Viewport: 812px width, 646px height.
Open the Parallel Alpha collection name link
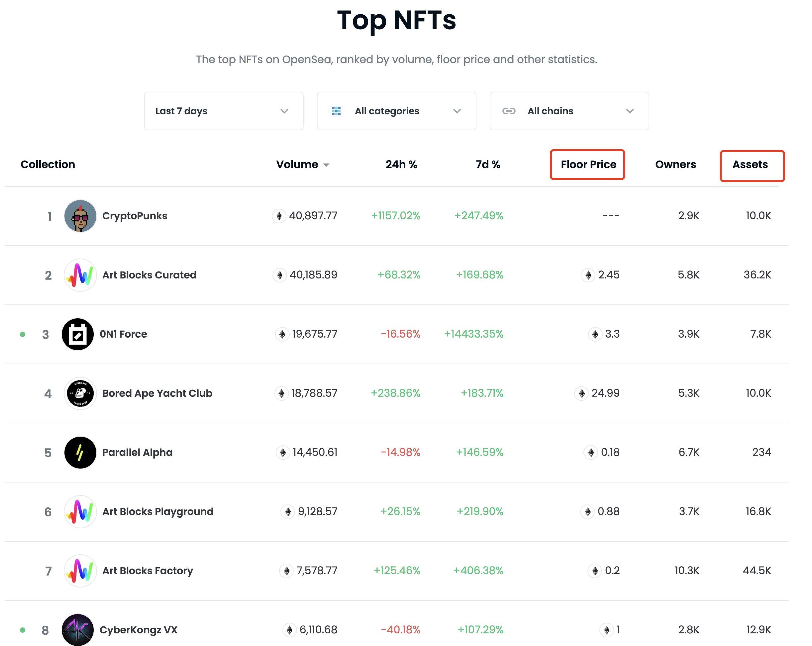coord(137,452)
